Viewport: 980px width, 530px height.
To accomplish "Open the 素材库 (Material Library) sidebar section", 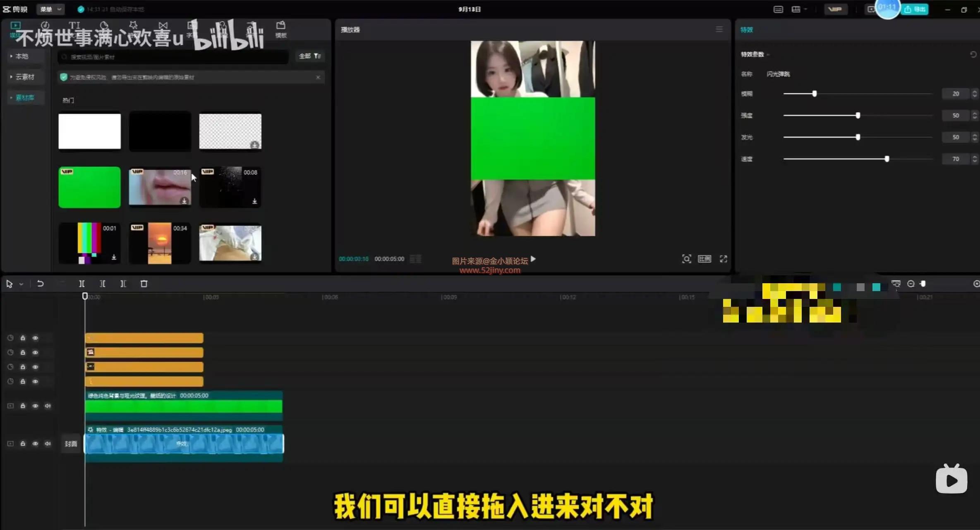I will pos(25,97).
